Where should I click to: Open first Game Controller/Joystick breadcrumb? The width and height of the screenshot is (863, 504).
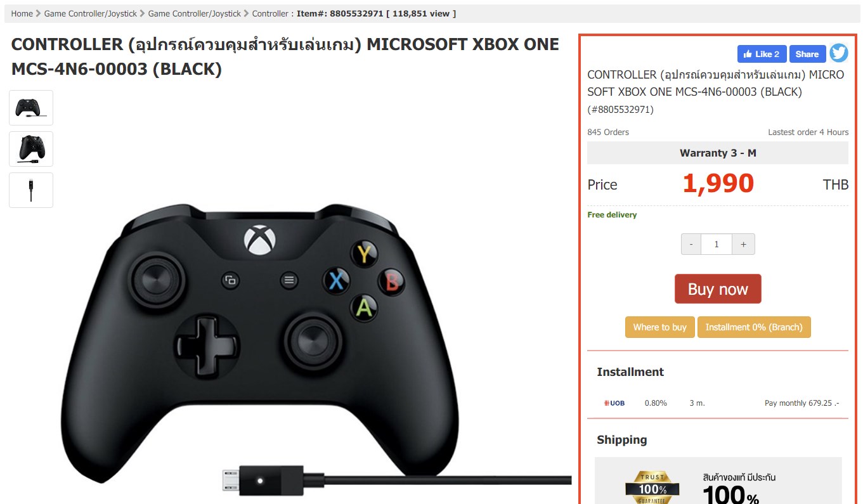pyautogui.click(x=90, y=13)
